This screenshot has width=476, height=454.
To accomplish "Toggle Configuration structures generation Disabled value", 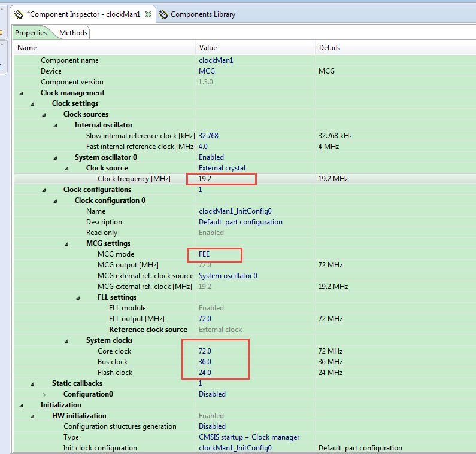I will pyautogui.click(x=212, y=426).
